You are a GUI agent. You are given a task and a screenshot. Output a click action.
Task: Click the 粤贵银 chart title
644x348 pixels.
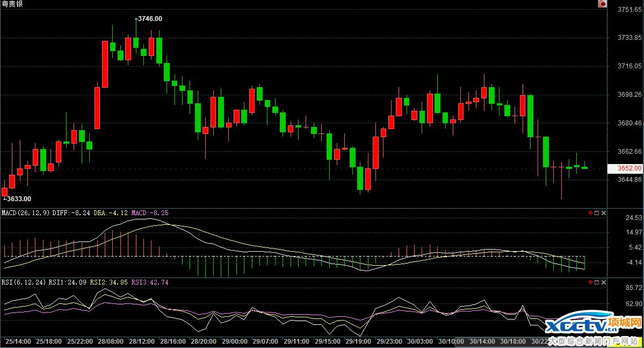point(12,4)
